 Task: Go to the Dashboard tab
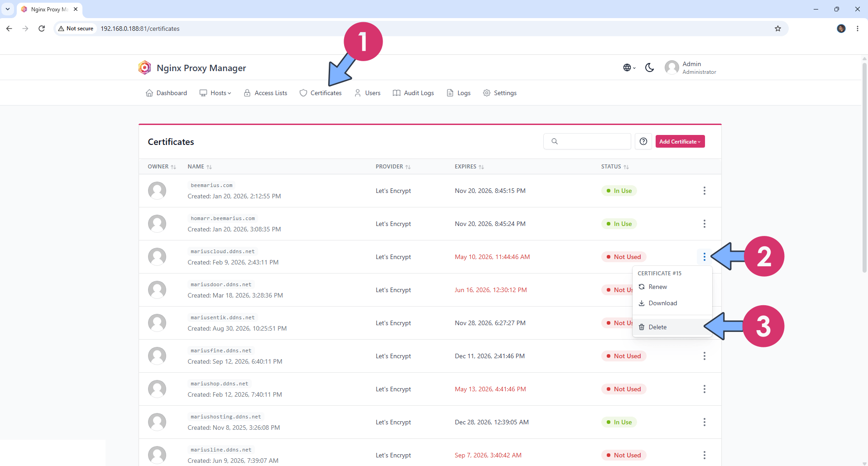coord(166,93)
